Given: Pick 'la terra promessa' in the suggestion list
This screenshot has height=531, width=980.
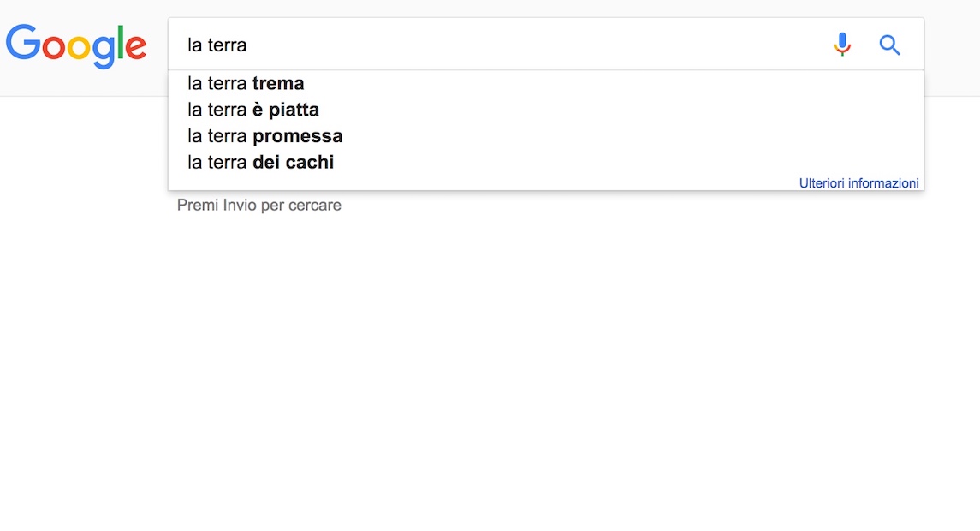Looking at the screenshot, I should coord(264,135).
